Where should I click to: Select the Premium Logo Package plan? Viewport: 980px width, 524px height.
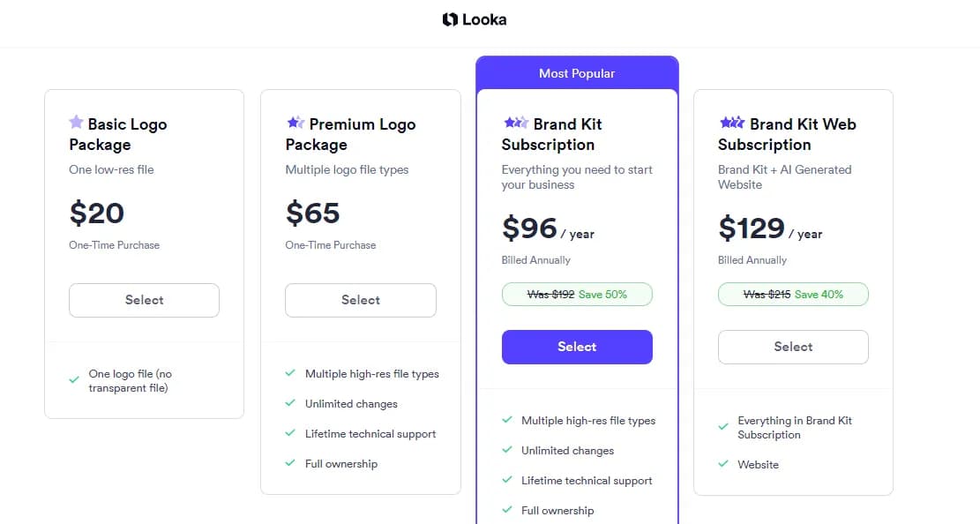tap(360, 300)
